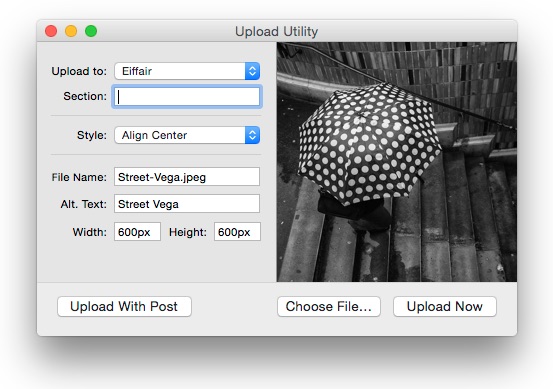Click the Upload With Post button
553x389 pixels.
click(124, 306)
